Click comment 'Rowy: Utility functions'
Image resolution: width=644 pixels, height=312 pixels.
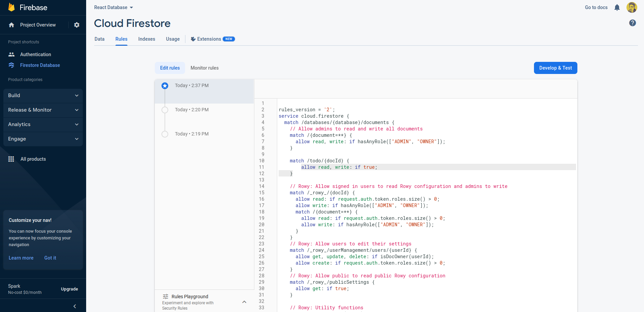[327, 308]
